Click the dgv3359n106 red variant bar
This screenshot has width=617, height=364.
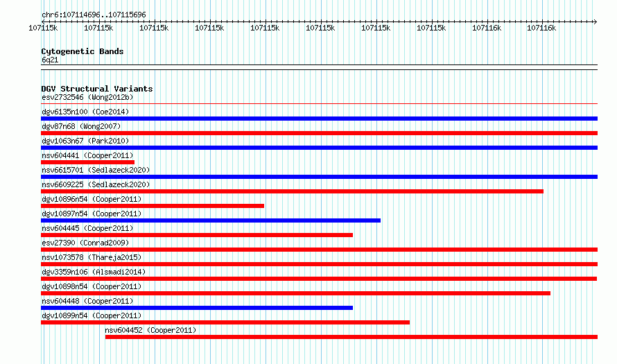(319, 279)
